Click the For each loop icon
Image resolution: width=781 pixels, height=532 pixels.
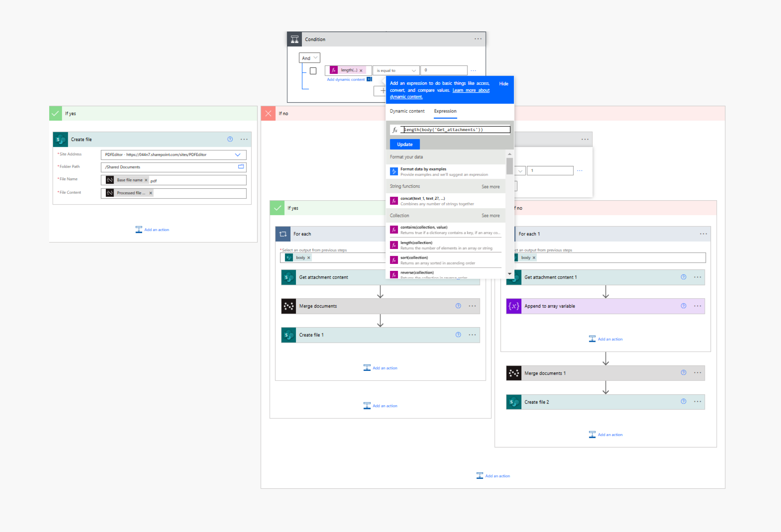[x=283, y=234]
